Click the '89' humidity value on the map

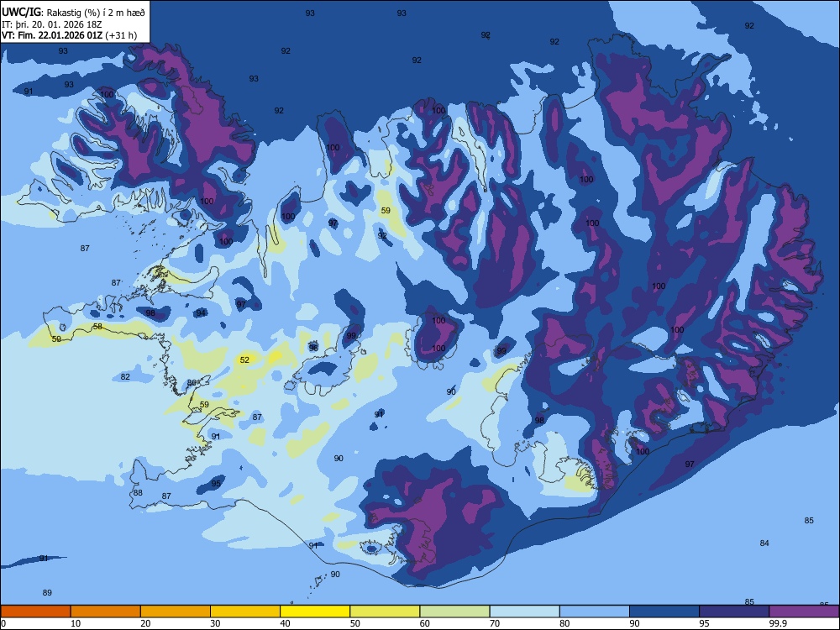[47, 592]
